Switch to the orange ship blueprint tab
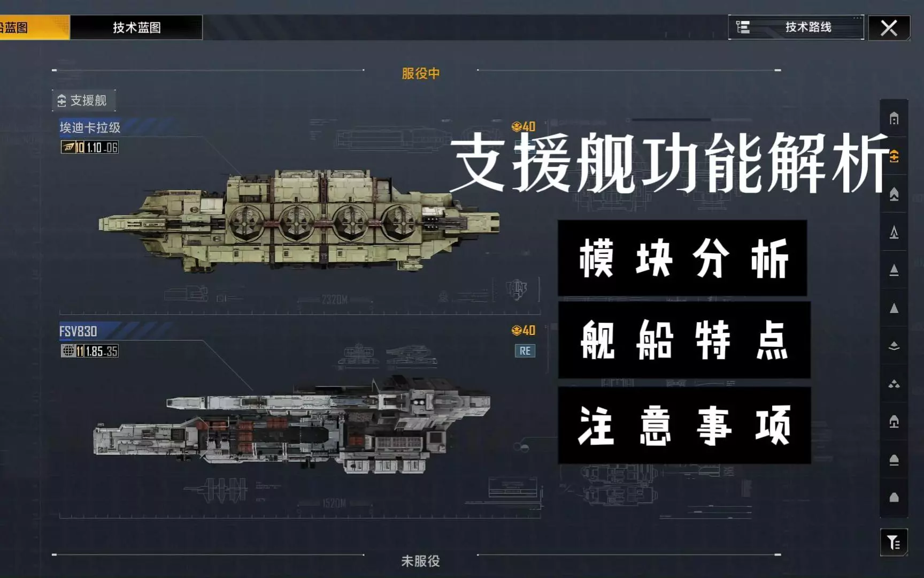This screenshot has width=924, height=578. [x=34, y=27]
